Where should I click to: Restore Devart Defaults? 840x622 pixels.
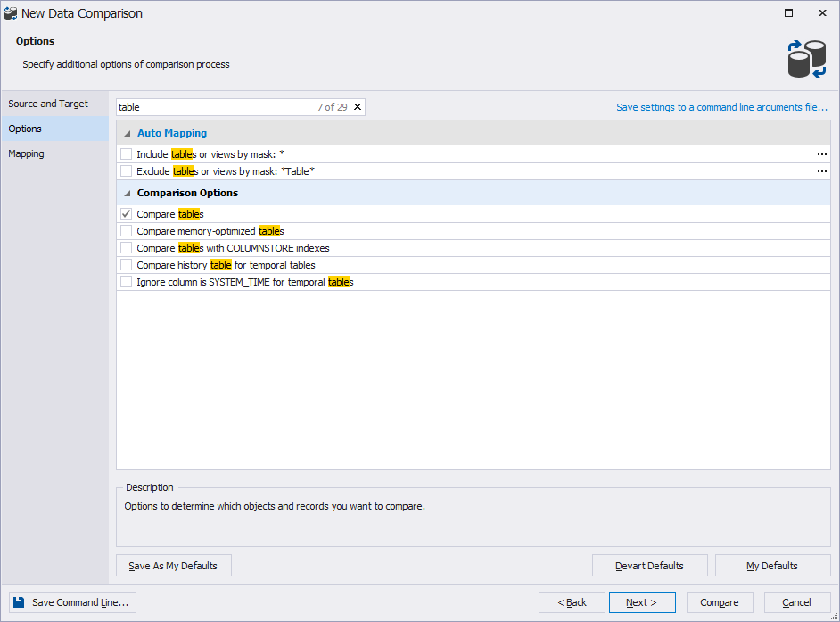tap(649, 566)
